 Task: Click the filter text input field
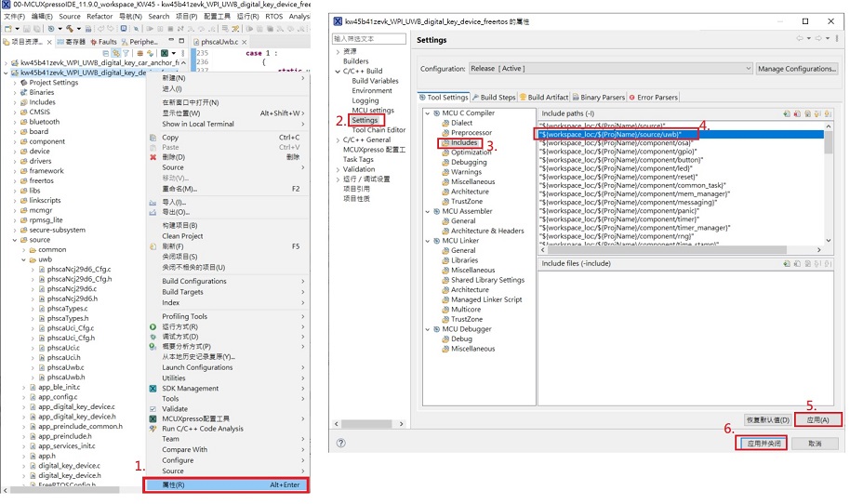(368, 39)
